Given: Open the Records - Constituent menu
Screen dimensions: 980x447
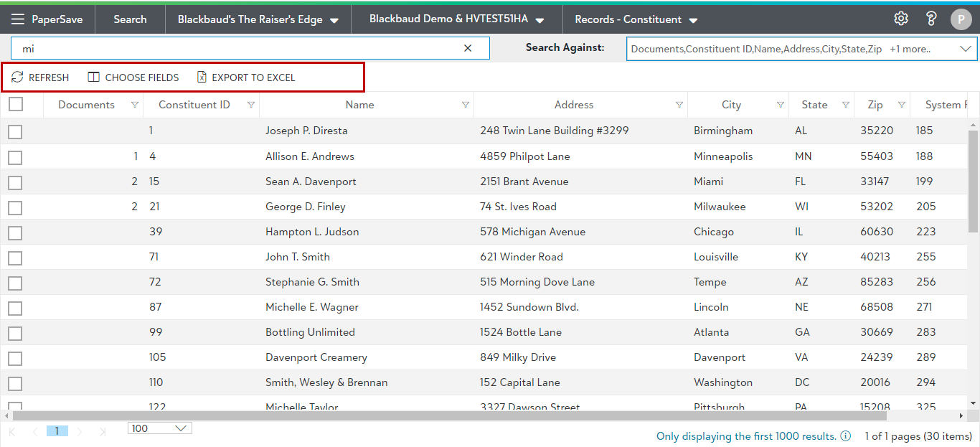Looking at the screenshot, I should 636,19.
